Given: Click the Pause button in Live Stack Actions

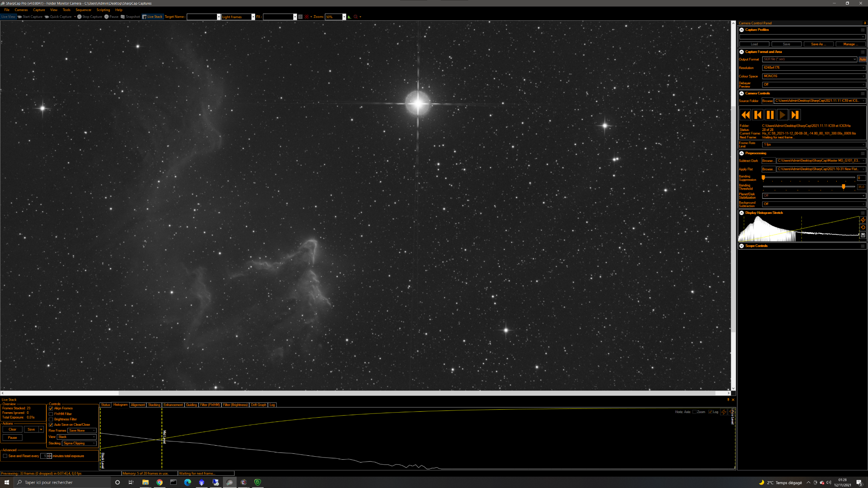Looking at the screenshot, I should coord(12,438).
